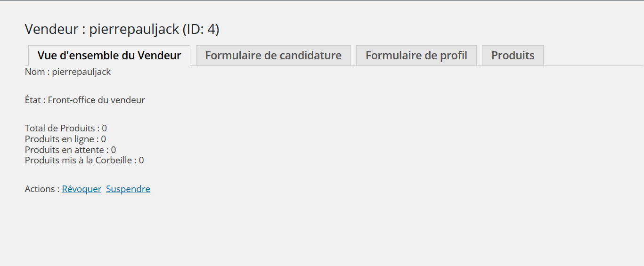Click the "Front-office du vendeur" status value
Screen dimensions: 644x266
pos(97,100)
